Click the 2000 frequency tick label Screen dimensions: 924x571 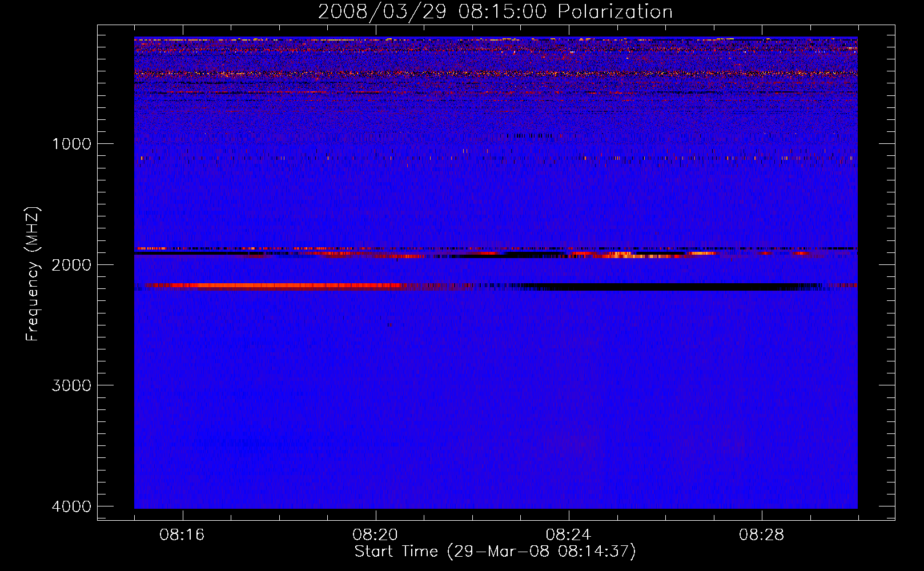pyautogui.click(x=71, y=264)
